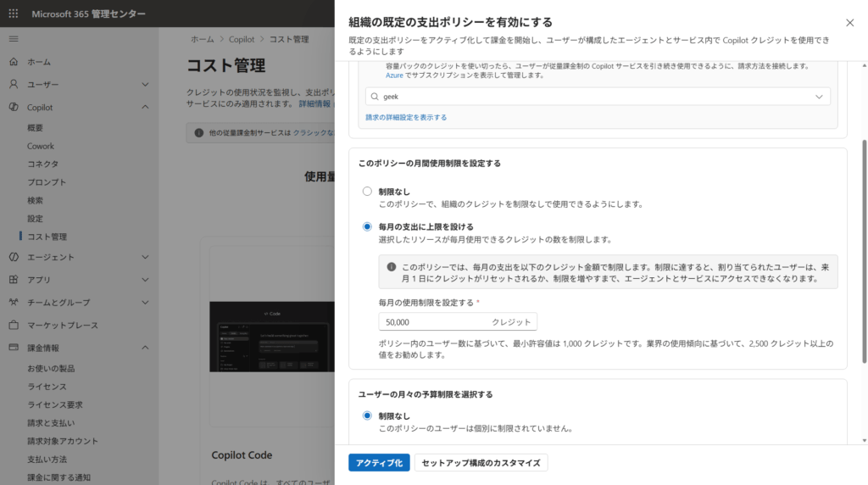Click the panel vertical scrollbar thumb
This screenshot has width=868, height=485.
coord(864,251)
